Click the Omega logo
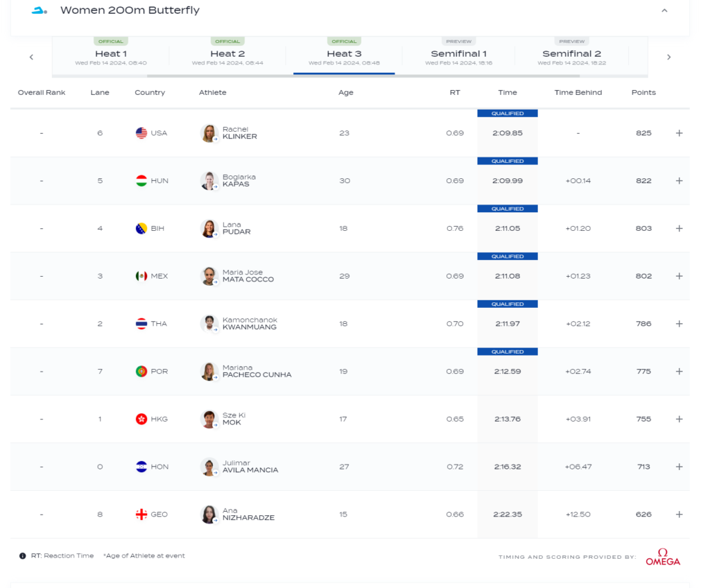710x588 pixels. click(662, 557)
